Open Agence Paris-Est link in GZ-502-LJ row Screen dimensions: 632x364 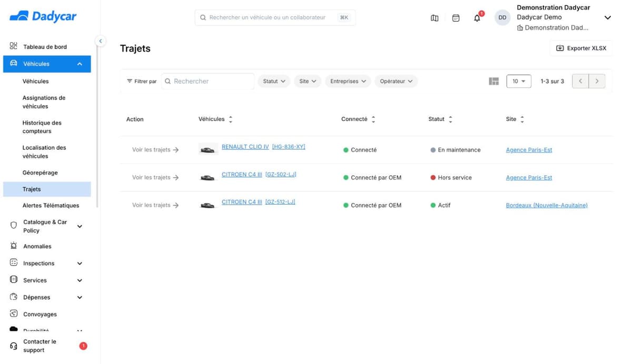tap(529, 178)
